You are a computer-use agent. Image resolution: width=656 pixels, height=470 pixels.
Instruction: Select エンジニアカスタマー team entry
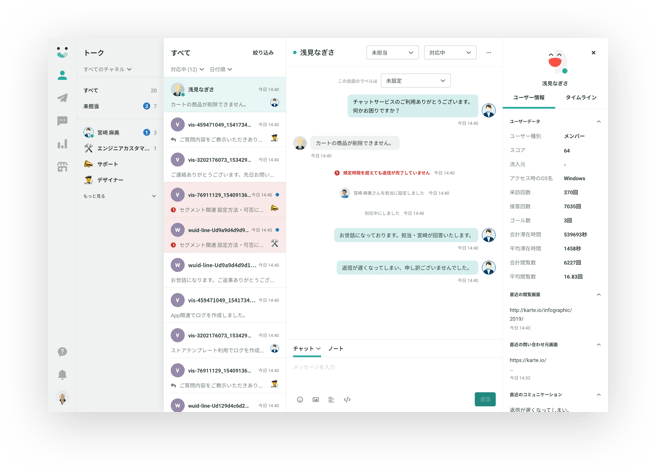coord(120,148)
